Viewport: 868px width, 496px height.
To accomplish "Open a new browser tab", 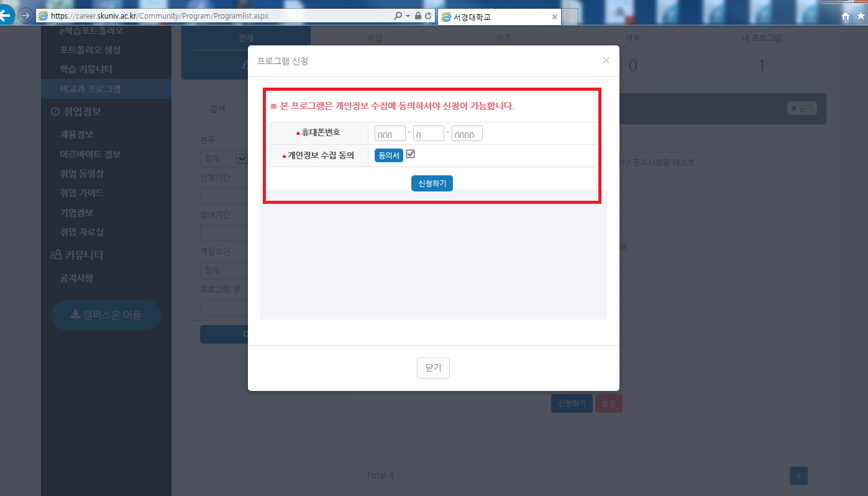I will point(569,16).
